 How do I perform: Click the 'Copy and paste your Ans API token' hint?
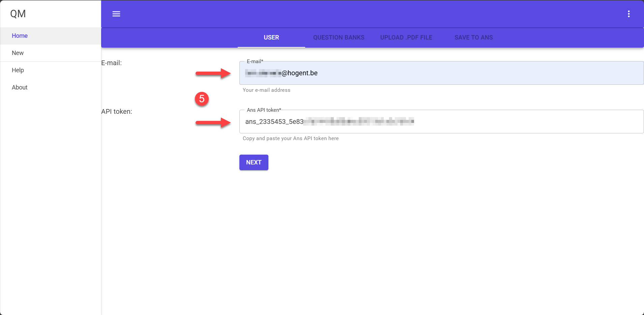290,138
